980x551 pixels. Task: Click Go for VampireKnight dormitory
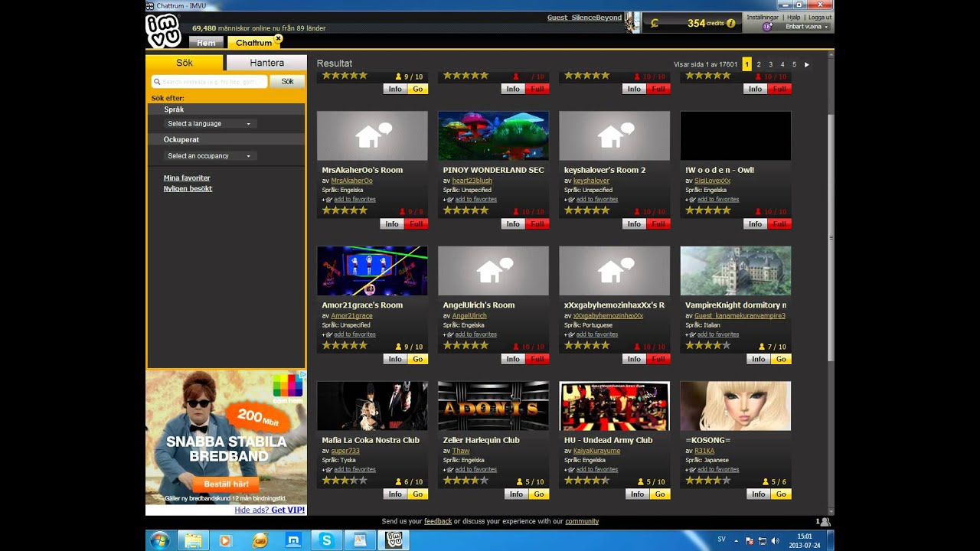[781, 359]
